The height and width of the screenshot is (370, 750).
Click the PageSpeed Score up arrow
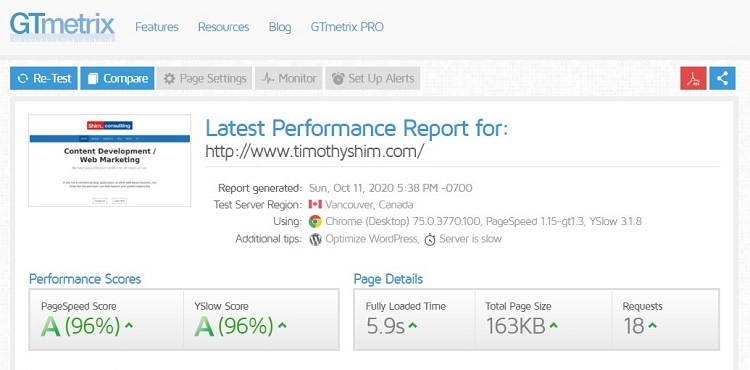click(129, 326)
